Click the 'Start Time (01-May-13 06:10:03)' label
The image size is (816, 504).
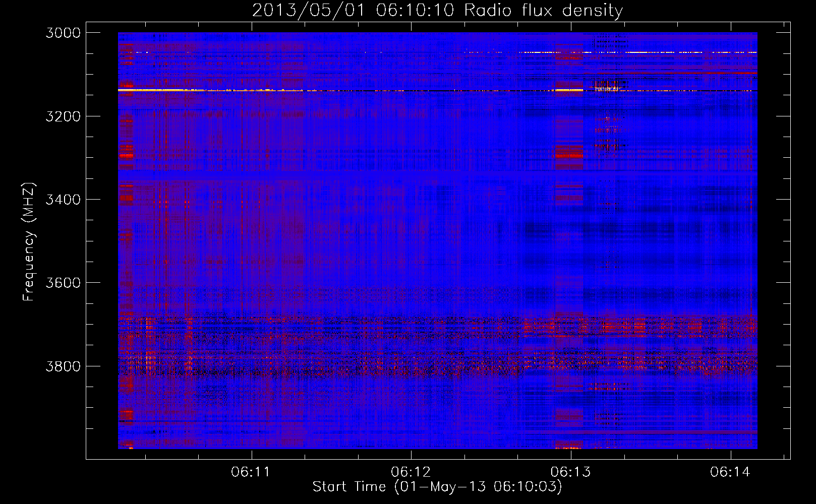pos(437,487)
